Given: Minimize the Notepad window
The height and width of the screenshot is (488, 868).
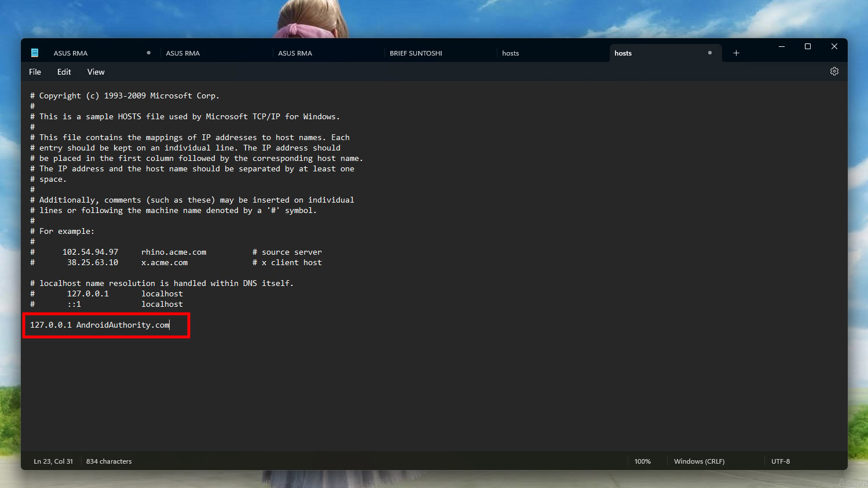Looking at the screenshot, I should pos(781,46).
